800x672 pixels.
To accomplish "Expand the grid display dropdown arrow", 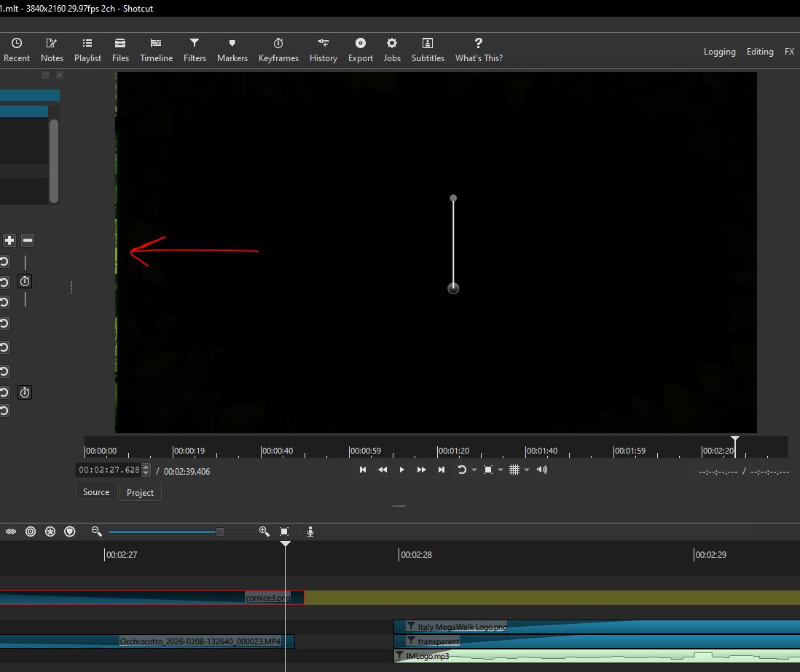I will click(x=527, y=470).
